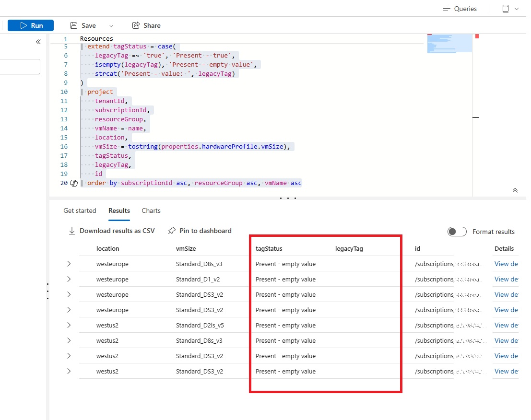Collapse the query editor with double up-chevron
Viewport: 531px width, 420px height.
(515, 190)
